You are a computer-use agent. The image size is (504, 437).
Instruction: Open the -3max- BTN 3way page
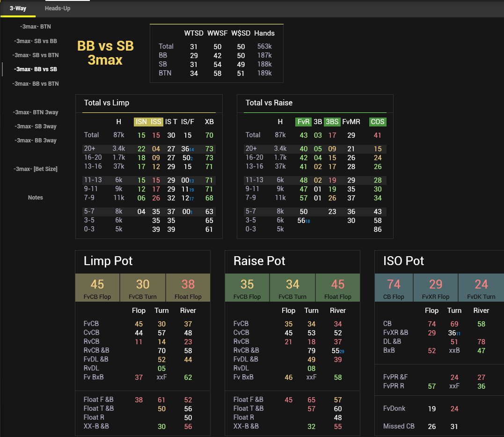[x=36, y=112]
